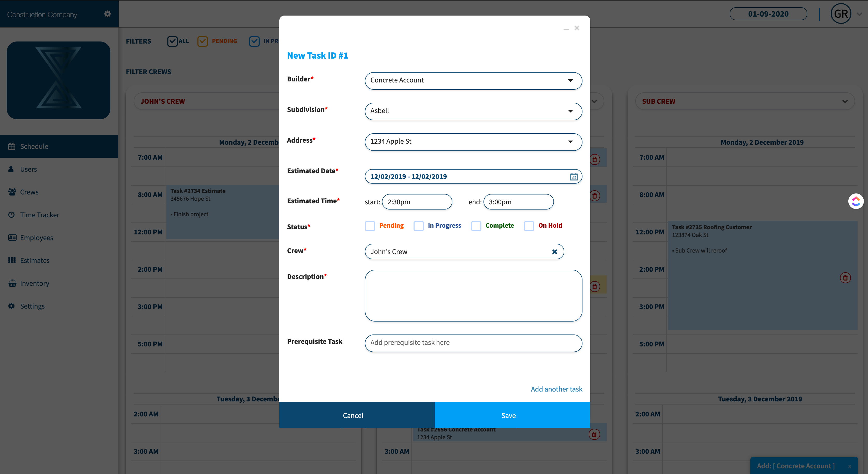
Task: Open settings gear beside Construction Company title
Action: [108, 14]
